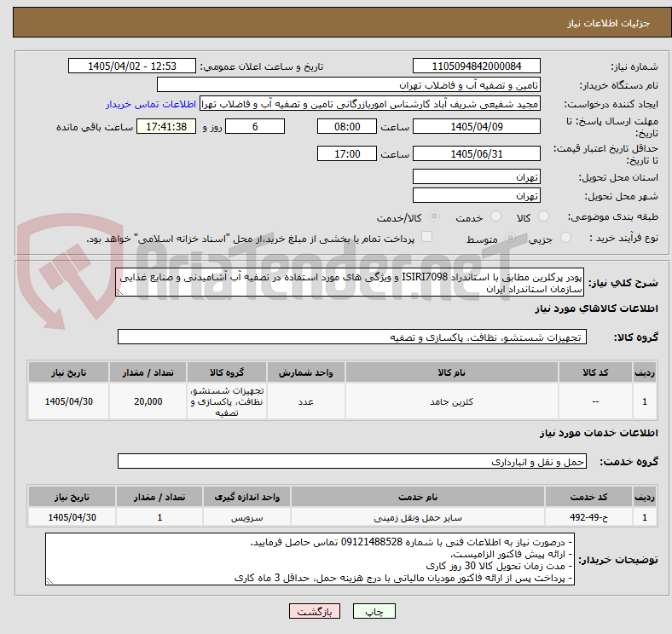Click the deadline hour field 08:00
The image size is (672, 634).
(347, 126)
